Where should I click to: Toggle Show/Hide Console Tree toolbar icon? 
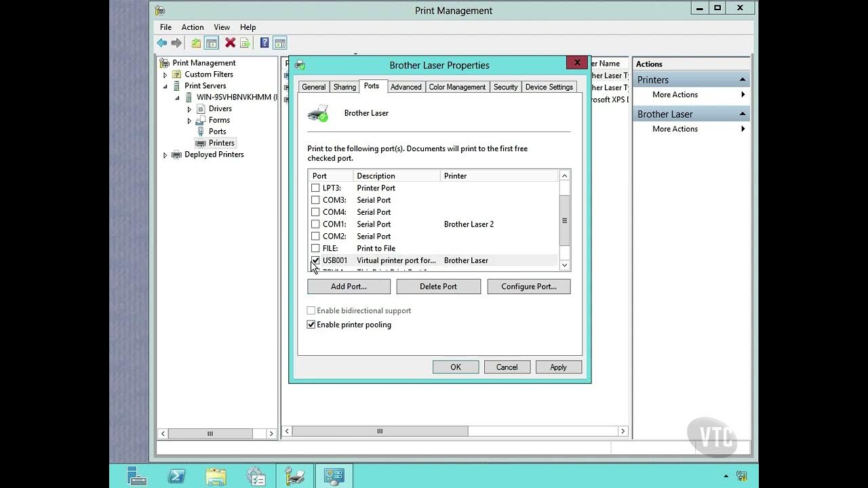coord(212,43)
